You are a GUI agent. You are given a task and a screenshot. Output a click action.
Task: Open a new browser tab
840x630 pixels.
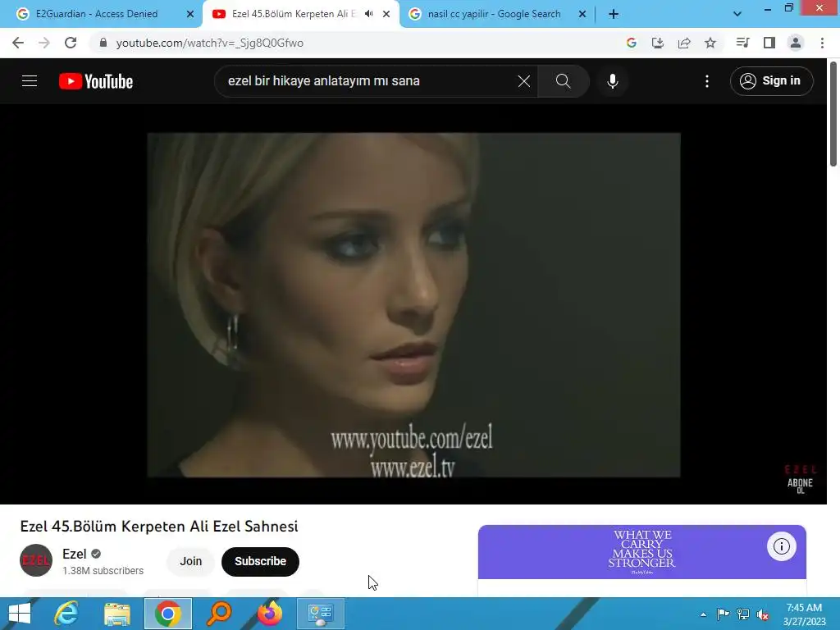614,15
